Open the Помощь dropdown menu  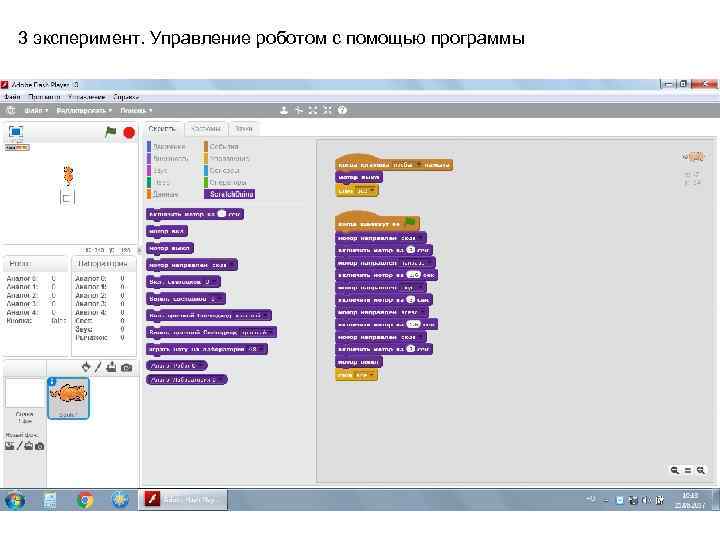136,110
